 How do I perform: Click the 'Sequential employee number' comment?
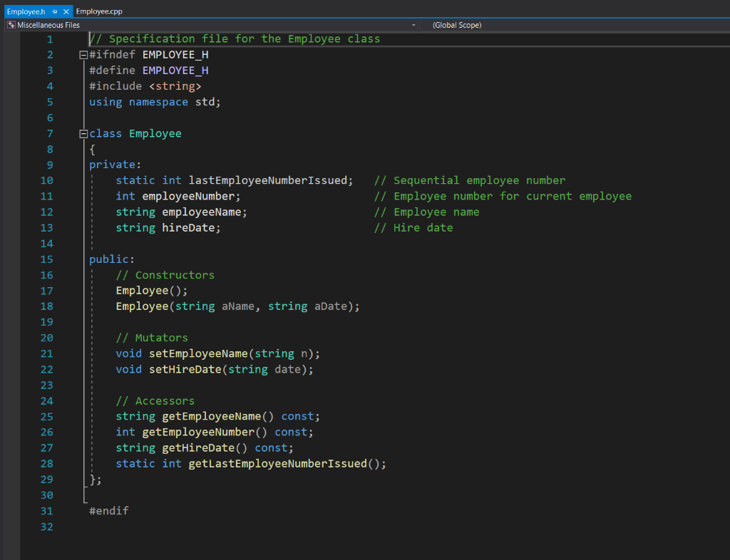click(469, 180)
